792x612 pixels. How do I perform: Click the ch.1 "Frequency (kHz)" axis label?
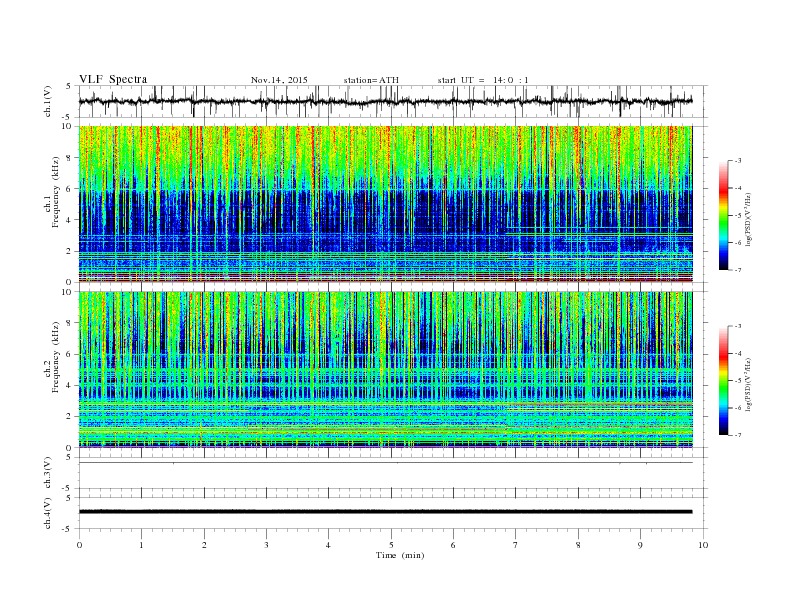(x=56, y=192)
